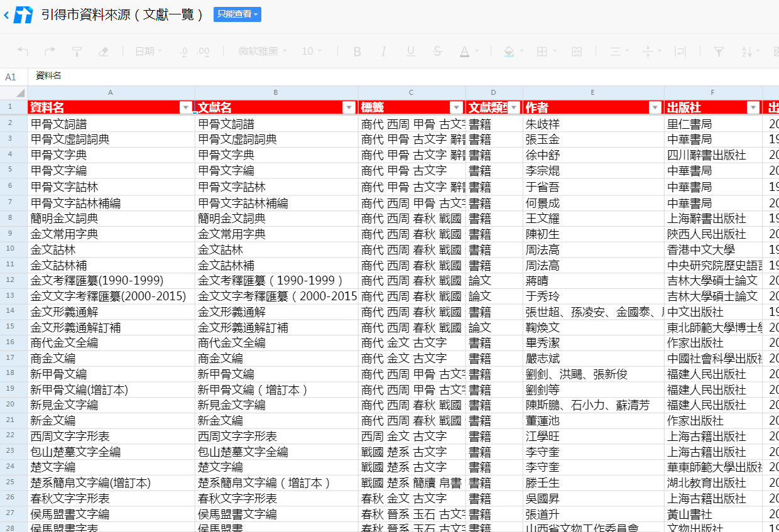779x532 pixels.
Task: Open the 只能查看 permission dropdown
Action: point(237,14)
